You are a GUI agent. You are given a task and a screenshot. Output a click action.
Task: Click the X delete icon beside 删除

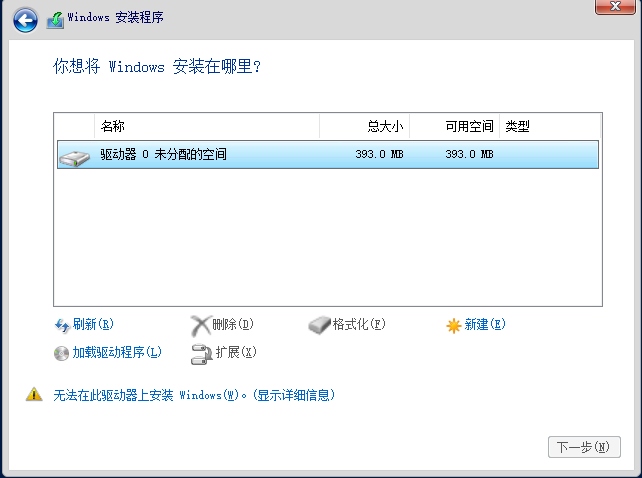(x=200, y=326)
